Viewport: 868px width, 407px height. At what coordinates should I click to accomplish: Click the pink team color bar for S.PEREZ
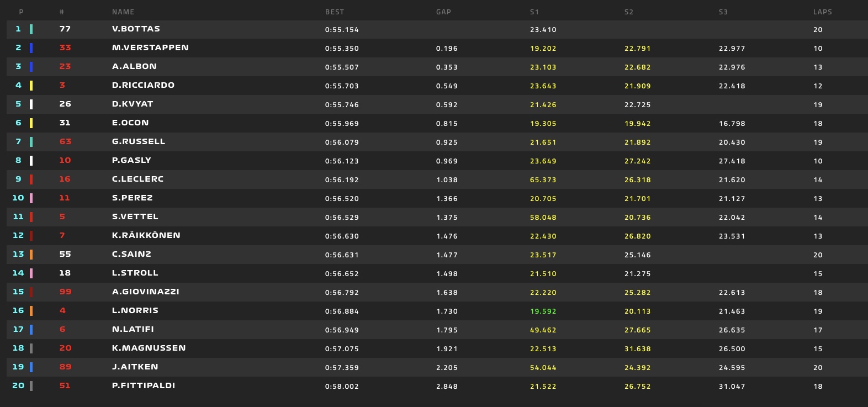click(x=31, y=198)
